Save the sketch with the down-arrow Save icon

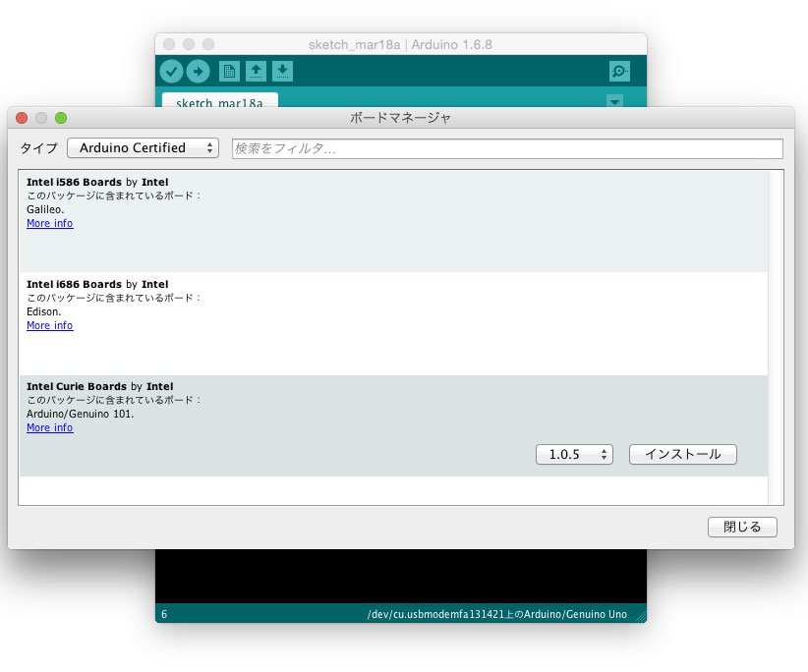pos(282,72)
